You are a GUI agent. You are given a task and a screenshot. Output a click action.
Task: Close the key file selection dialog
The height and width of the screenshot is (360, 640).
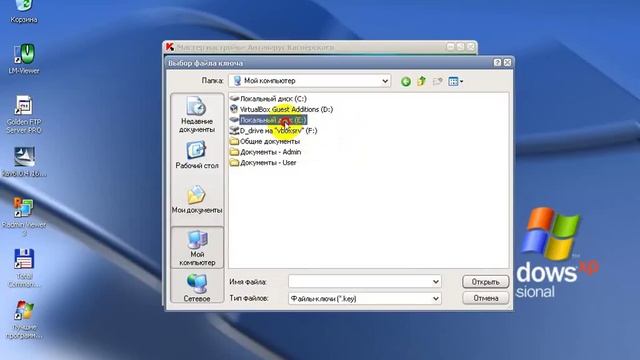[x=507, y=62]
